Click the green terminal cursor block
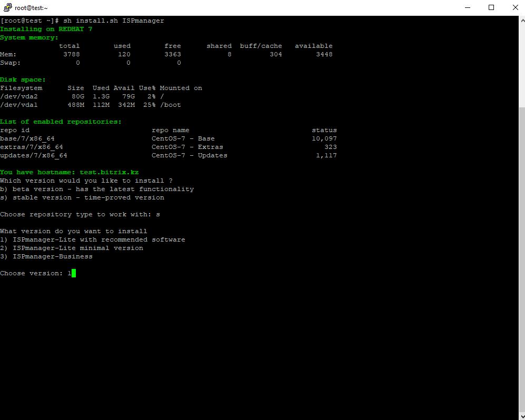The width and height of the screenshot is (525, 420). [x=74, y=273]
